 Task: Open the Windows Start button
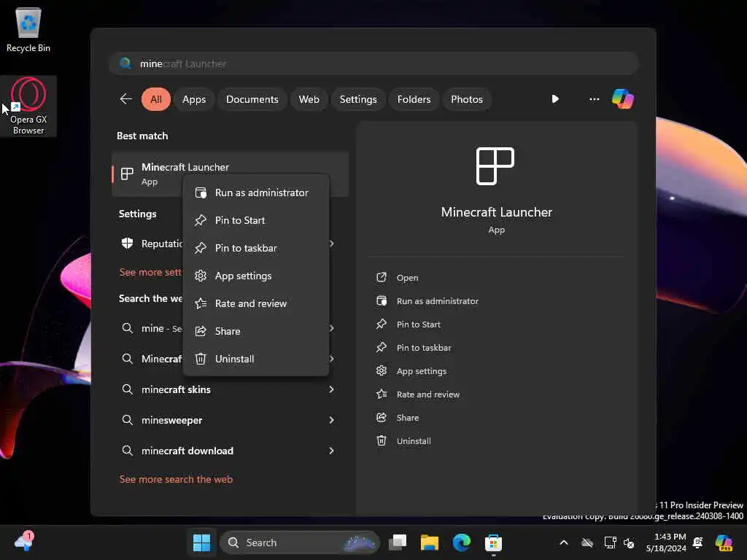click(201, 542)
